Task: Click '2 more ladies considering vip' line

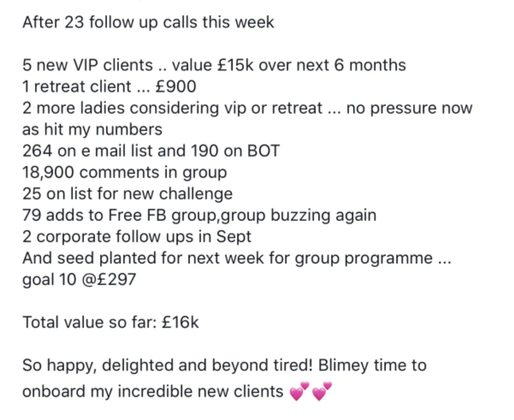Action: [247, 108]
